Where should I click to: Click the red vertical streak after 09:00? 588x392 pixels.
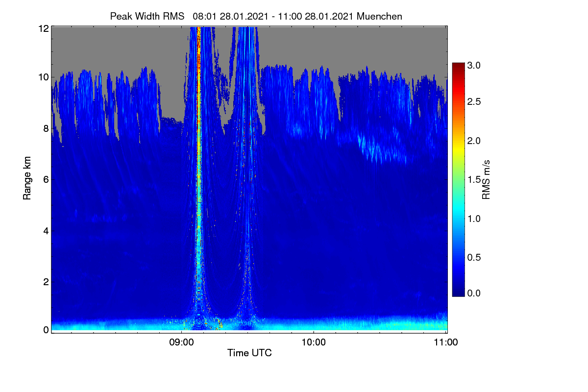coord(198,122)
